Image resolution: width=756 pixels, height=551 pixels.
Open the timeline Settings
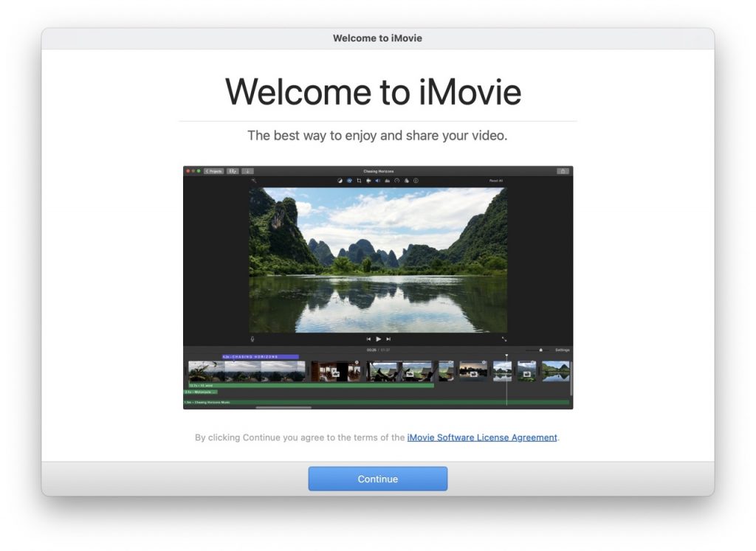561,350
